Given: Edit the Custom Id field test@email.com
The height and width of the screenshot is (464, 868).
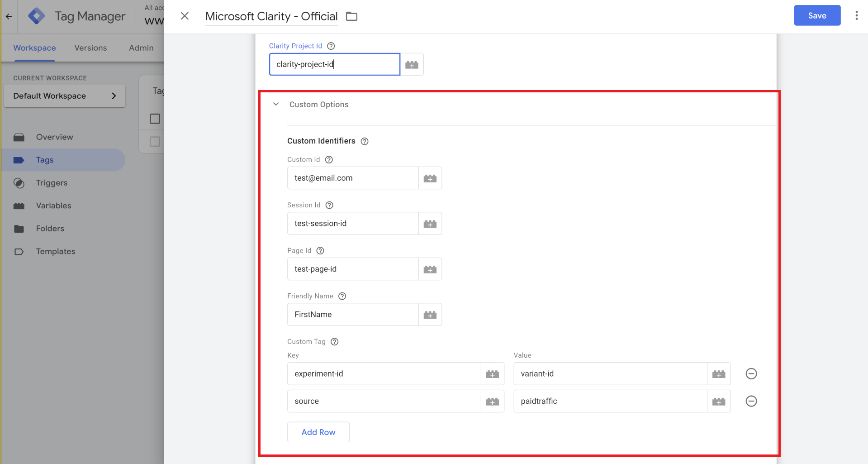Looking at the screenshot, I should tap(353, 178).
